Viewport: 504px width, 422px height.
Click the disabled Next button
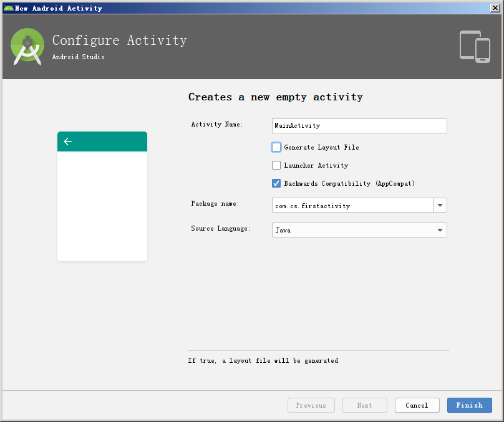[365, 405]
